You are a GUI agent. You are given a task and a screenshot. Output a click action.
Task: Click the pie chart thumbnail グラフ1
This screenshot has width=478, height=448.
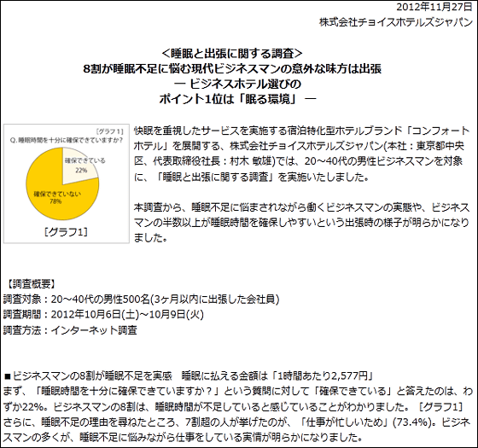tap(67, 183)
